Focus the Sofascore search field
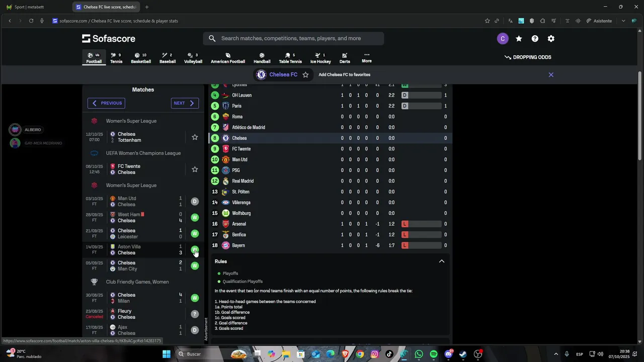Screen dimensions: 644x362 coord(293,38)
